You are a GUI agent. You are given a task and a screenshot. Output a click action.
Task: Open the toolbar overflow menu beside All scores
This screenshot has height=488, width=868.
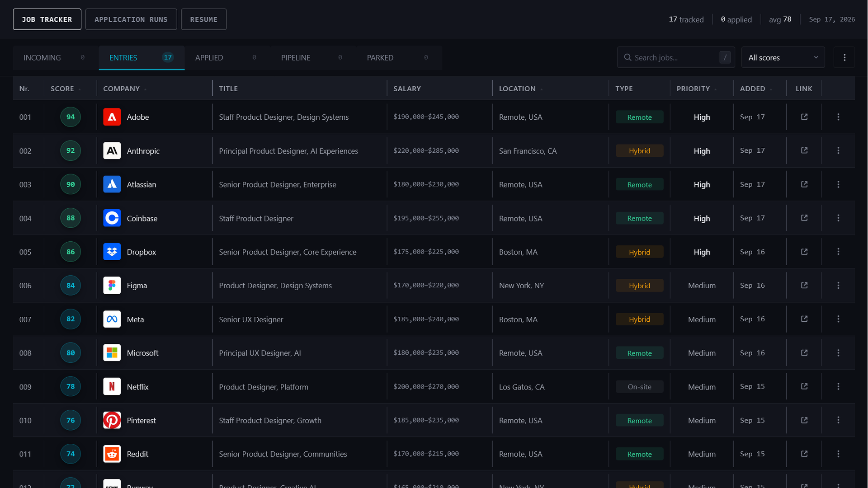pos(844,57)
